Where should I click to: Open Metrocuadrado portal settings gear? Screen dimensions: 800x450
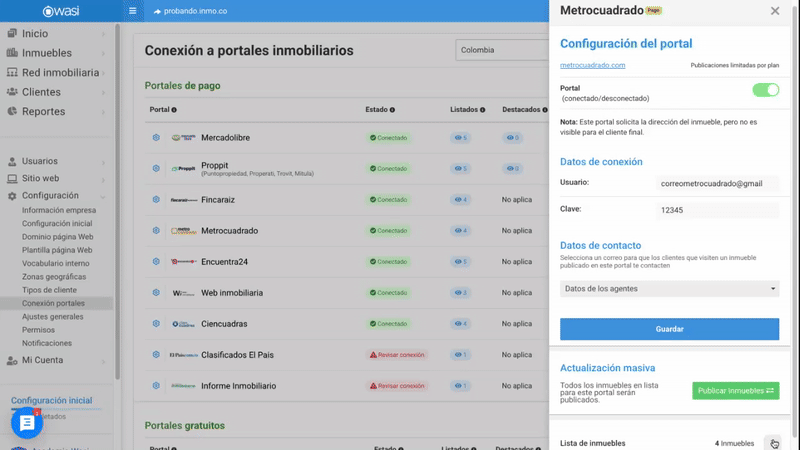coord(156,231)
